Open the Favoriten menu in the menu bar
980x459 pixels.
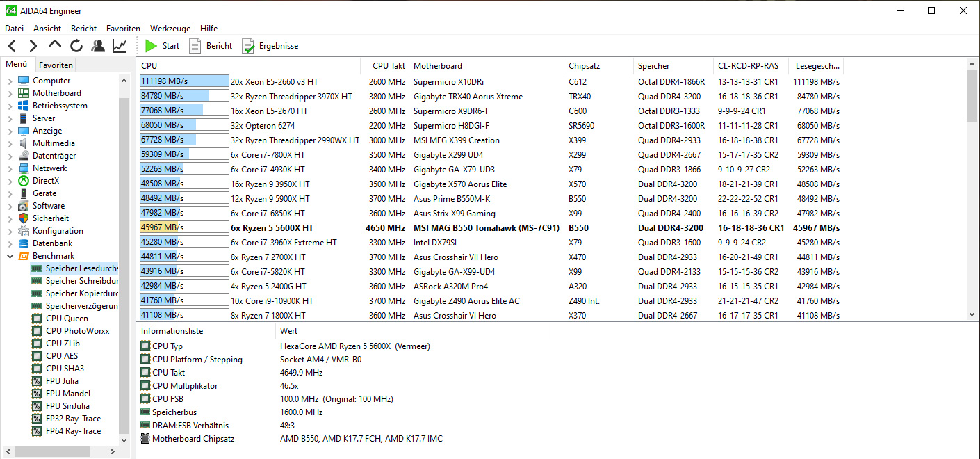(123, 29)
